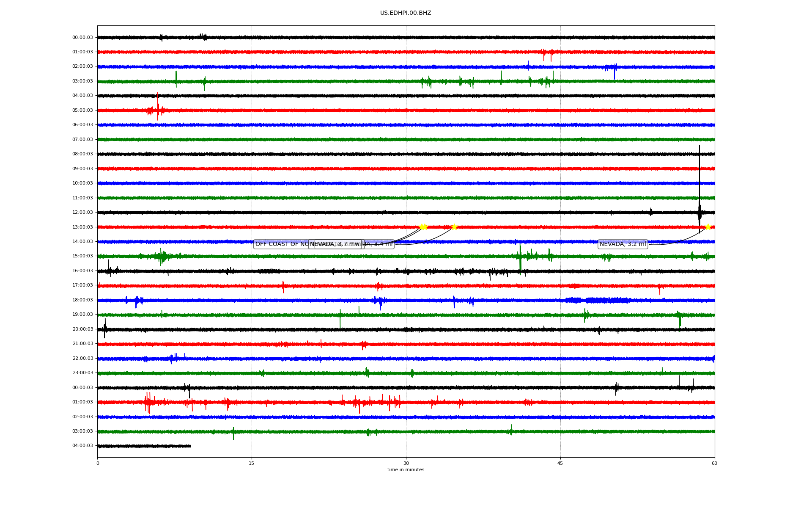Click the plot title US.EDHPI.00.BHZ
The width and height of the screenshot is (812, 508).
tap(406, 13)
